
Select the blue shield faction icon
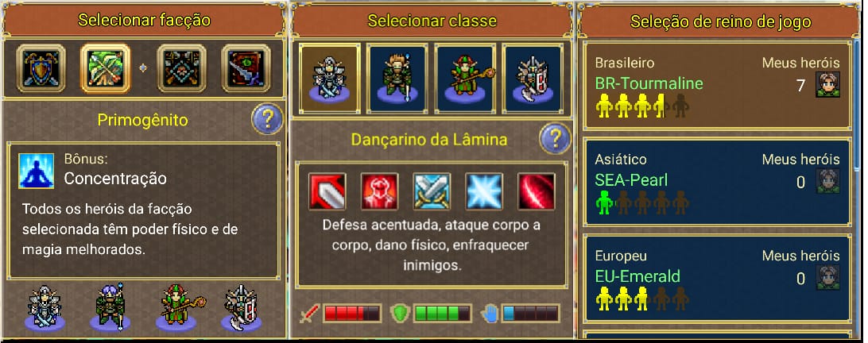(41, 68)
